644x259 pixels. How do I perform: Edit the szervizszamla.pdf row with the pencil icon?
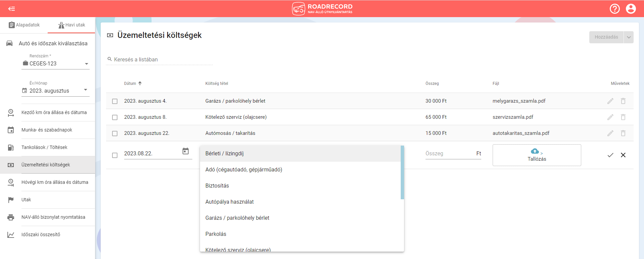coord(610,117)
